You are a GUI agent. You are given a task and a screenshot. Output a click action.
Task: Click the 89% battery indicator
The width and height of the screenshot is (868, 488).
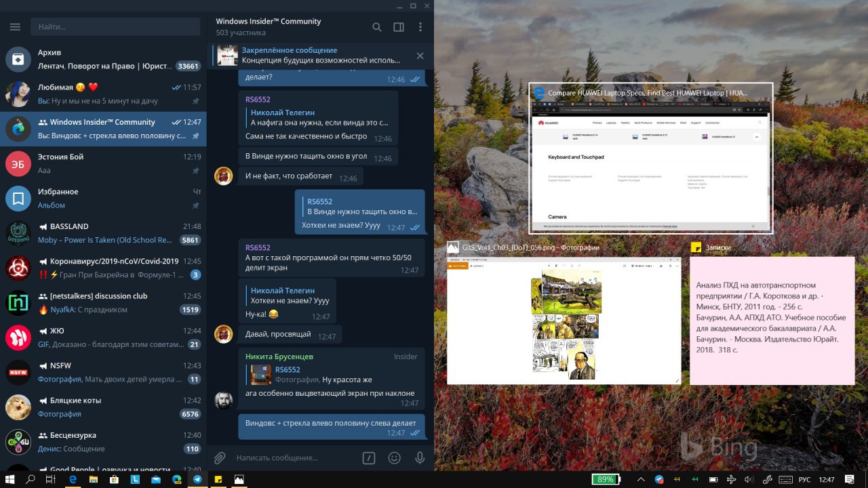[x=606, y=479]
